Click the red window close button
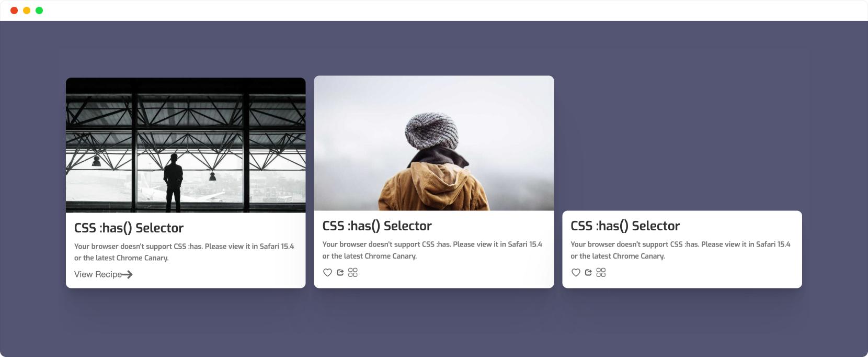This screenshot has width=868, height=357. click(14, 10)
